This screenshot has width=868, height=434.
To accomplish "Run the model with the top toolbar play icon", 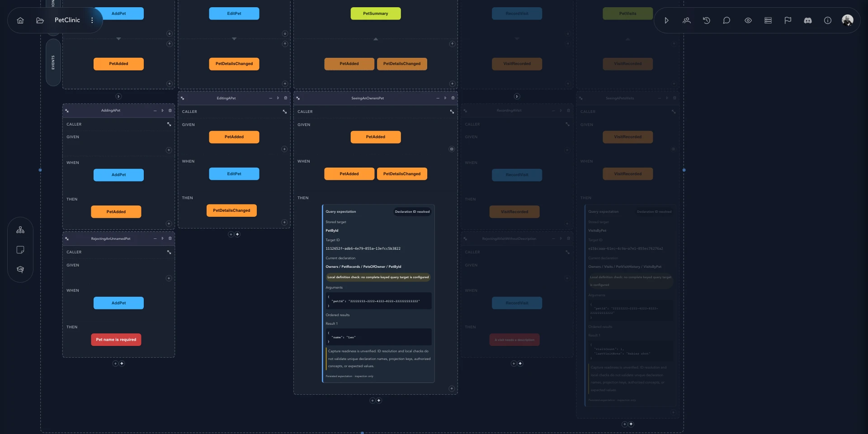I will point(666,20).
